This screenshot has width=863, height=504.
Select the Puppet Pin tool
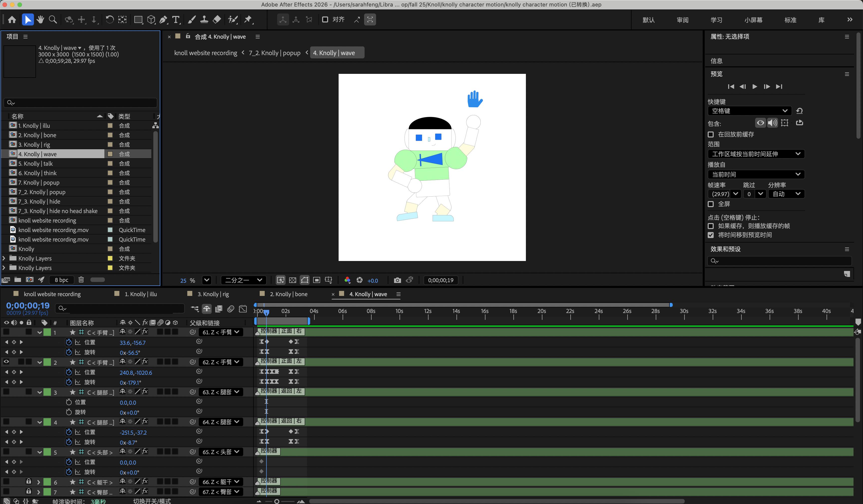pos(248,19)
